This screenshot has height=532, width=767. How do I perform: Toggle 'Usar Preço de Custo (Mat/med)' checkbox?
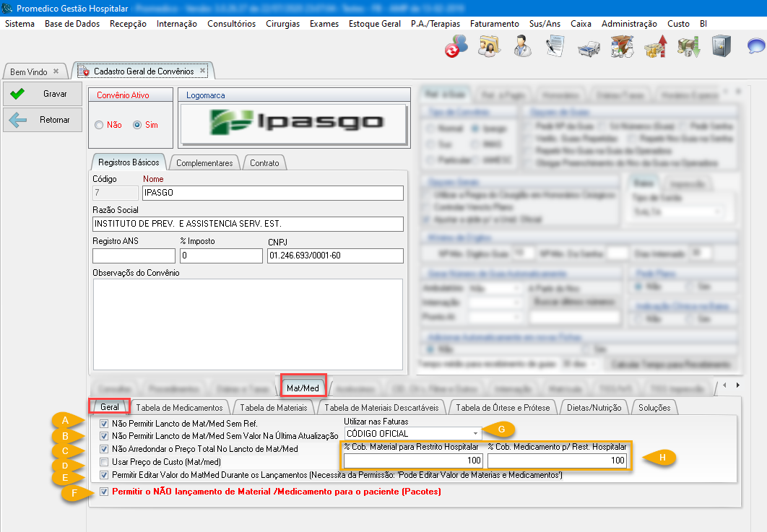pyautogui.click(x=105, y=462)
